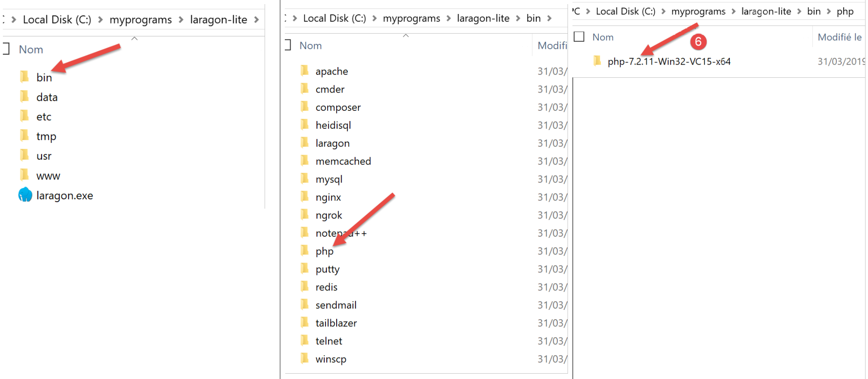The image size is (868, 379).
Task: Go to myprograms in left breadcrumb
Action: [140, 20]
